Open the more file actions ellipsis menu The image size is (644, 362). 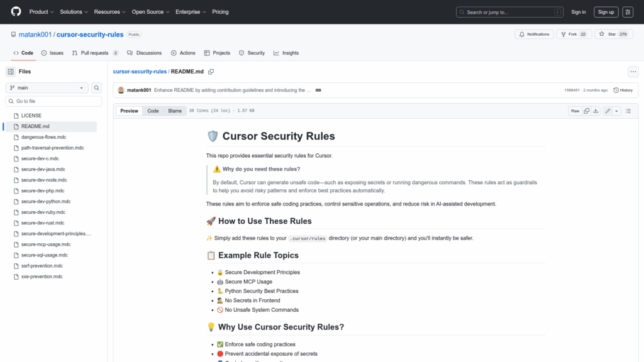pyautogui.click(x=633, y=72)
